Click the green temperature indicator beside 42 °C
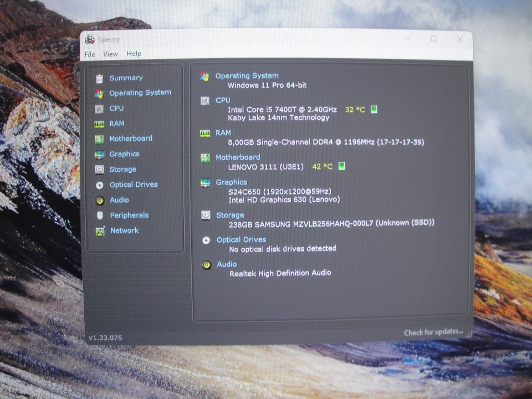This screenshot has height=399, width=532. coord(342,166)
